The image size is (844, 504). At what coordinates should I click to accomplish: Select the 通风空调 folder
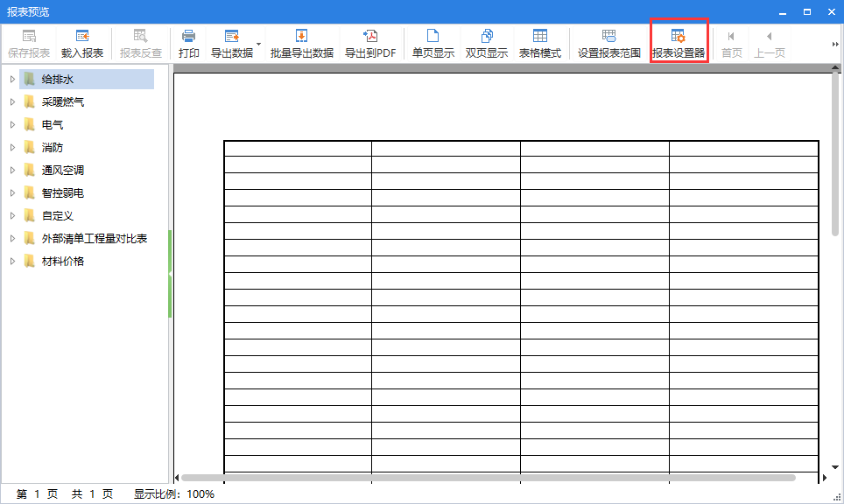pos(62,171)
